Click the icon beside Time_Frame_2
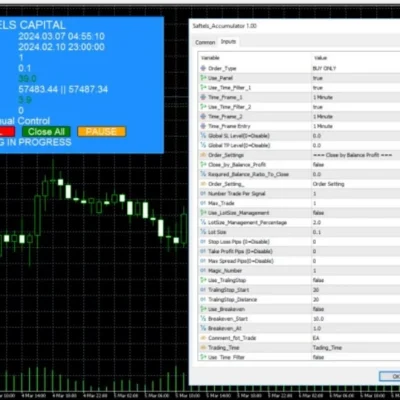The image size is (400, 400). coord(203,117)
